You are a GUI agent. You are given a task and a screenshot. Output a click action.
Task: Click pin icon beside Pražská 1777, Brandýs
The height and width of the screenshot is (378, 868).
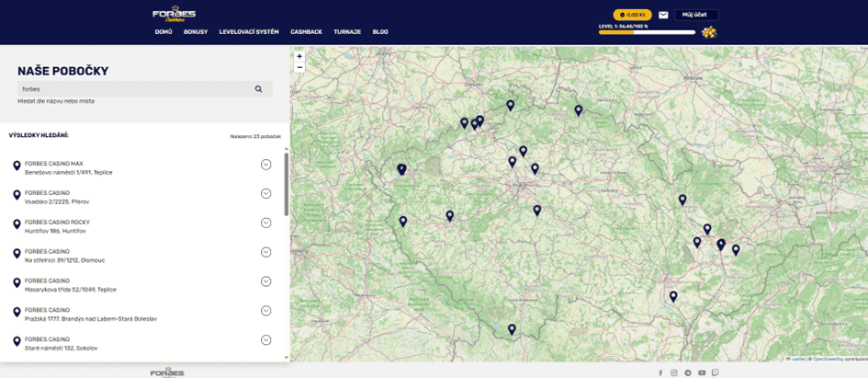click(17, 312)
